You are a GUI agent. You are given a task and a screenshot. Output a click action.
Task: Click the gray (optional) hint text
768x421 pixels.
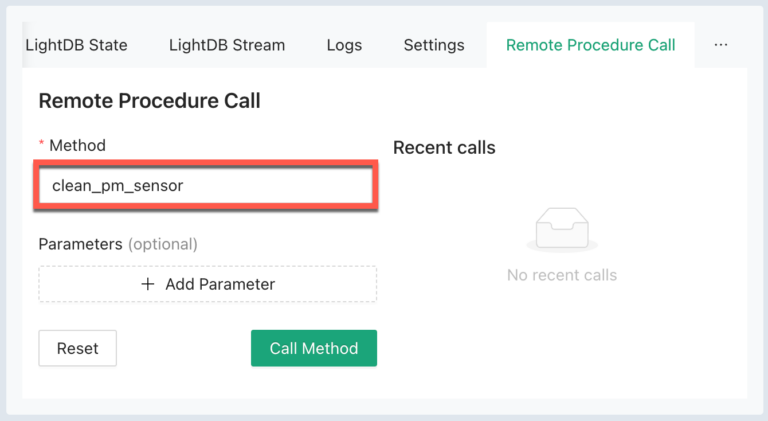click(x=163, y=244)
